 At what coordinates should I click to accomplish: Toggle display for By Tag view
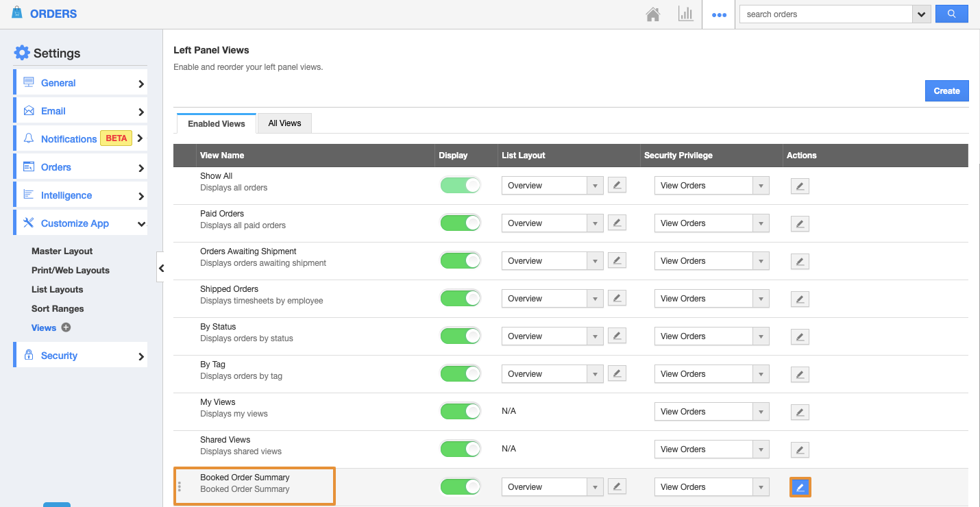click(x=460, y=374)
